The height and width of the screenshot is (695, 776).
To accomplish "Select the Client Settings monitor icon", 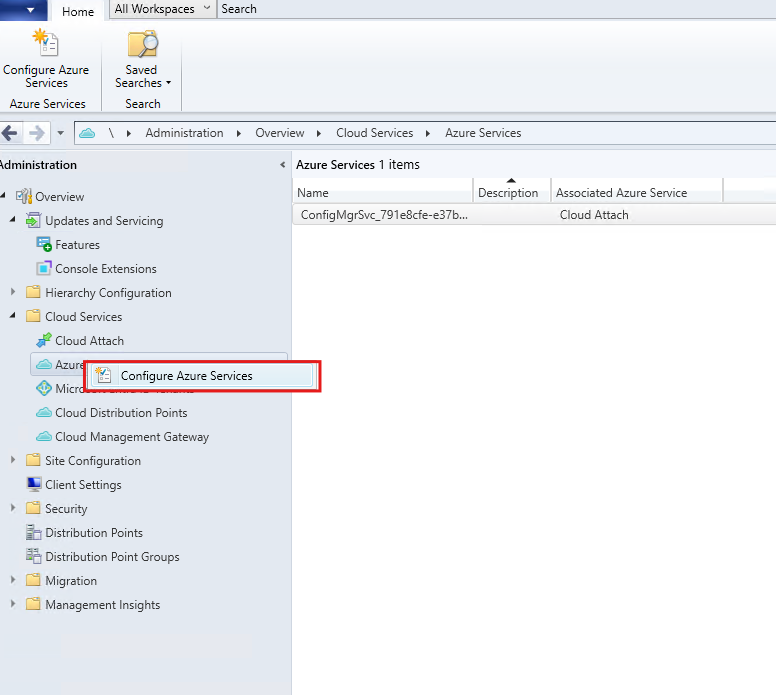I will 34,485.
